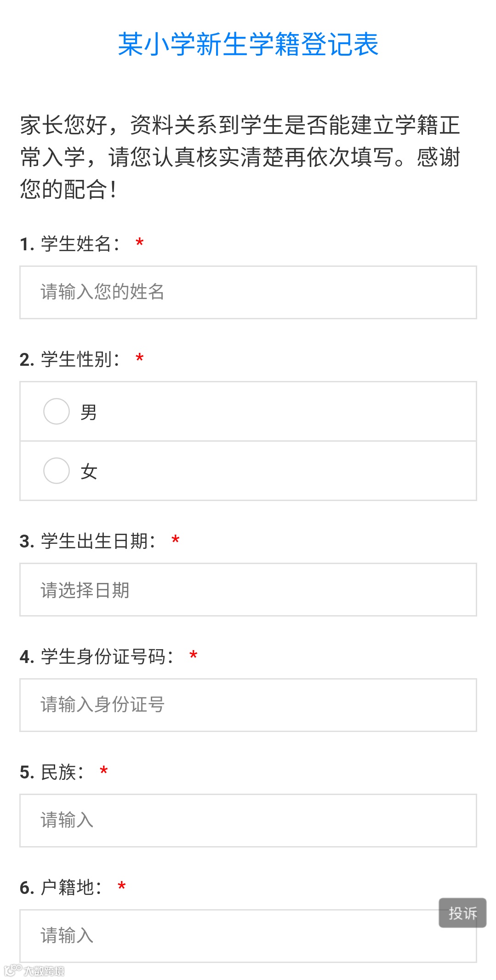Click the red asterisk beside 学生姓名
This screenshot has height=980, width=496.
coord(140,243)
